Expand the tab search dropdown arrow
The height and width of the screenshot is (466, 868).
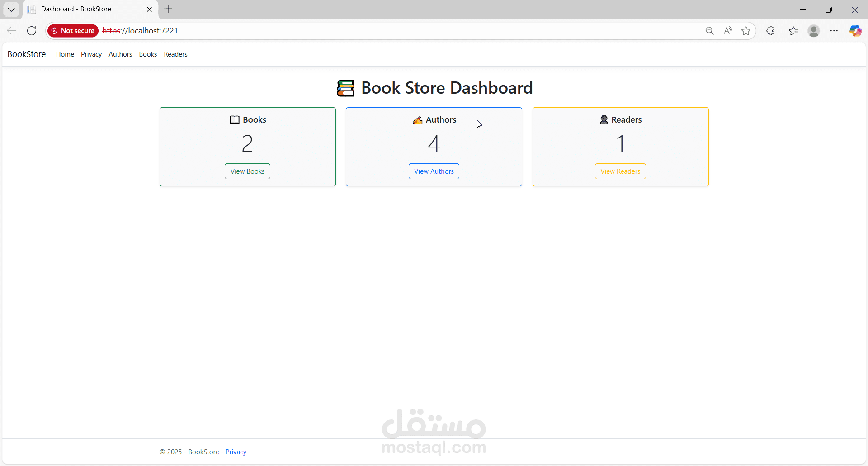click(11, 10)
